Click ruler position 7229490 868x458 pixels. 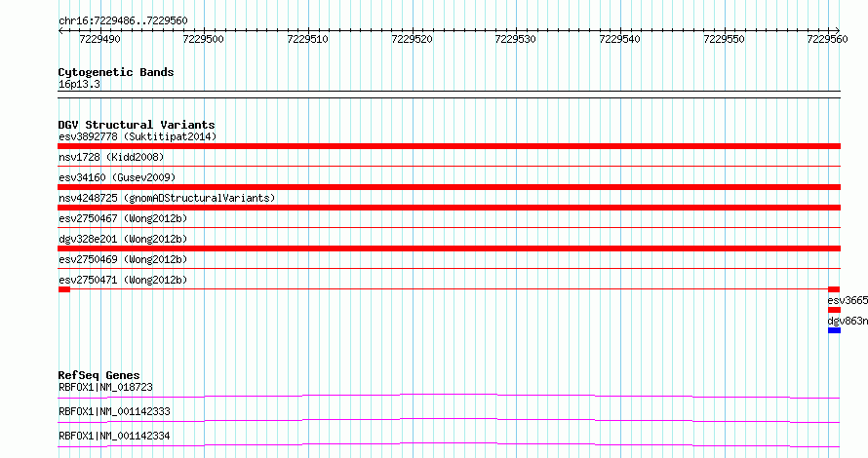pyautogui.click(x=99, y=39)
